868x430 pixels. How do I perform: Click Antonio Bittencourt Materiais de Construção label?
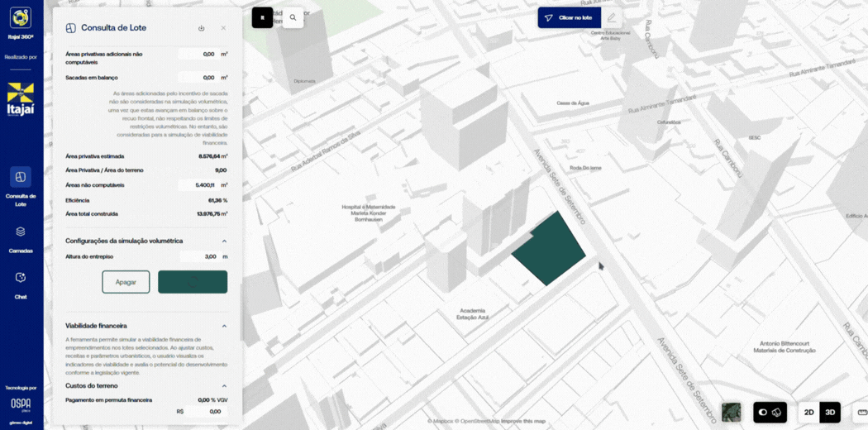785,347
